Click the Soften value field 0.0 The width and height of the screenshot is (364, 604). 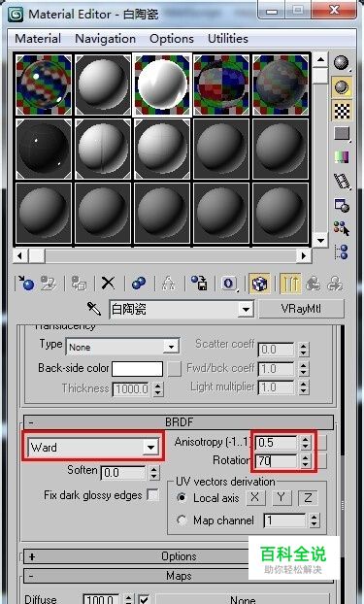point(123,473)
